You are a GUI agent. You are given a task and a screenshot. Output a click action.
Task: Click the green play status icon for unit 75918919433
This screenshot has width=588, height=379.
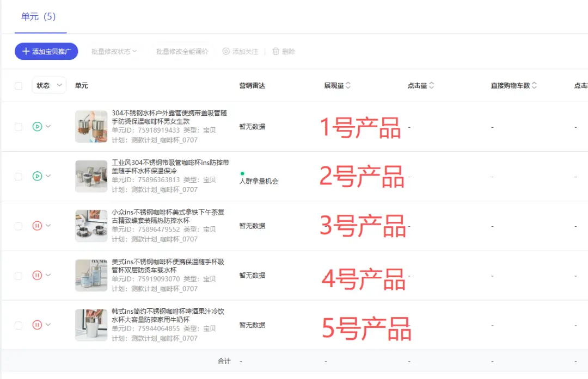(37, 127)
